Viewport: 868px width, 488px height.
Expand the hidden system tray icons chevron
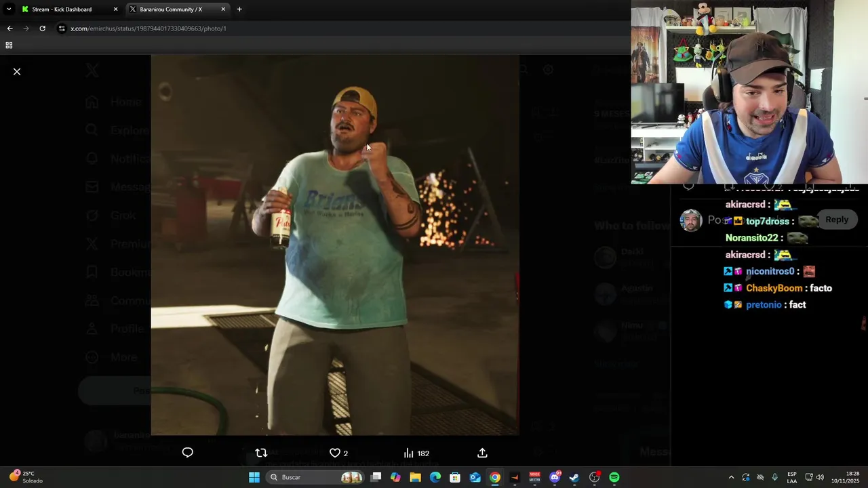[731, 477]
